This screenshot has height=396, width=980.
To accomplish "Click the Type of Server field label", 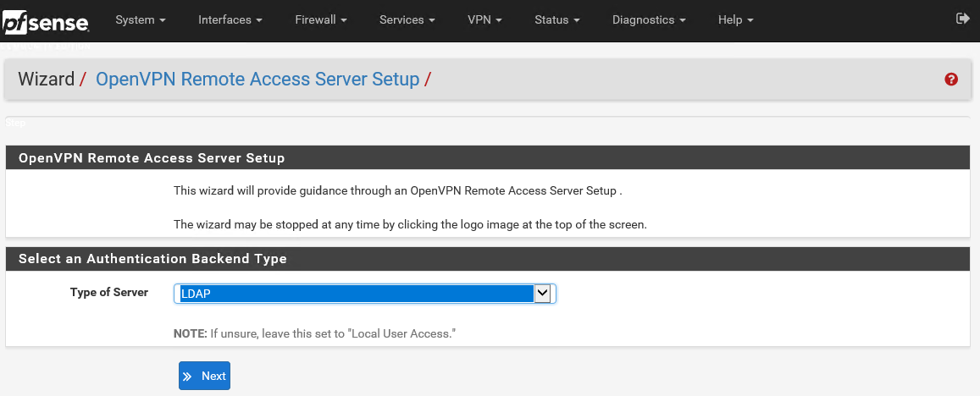I will 108,293.
